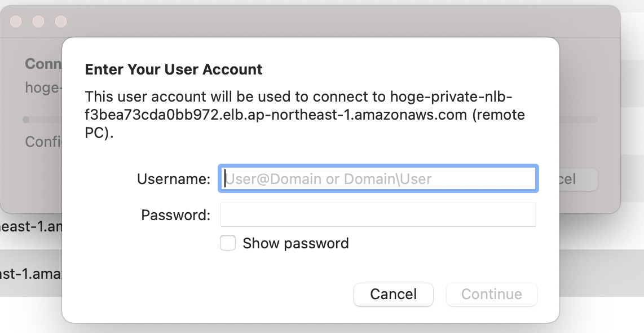Click Cancel in the user account dialog
This screenshot has width=644, height=333.
(x=393, y=294)
